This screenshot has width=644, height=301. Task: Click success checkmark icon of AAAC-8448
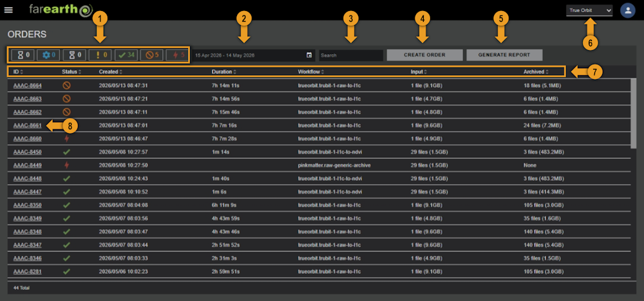coord(66,178)
